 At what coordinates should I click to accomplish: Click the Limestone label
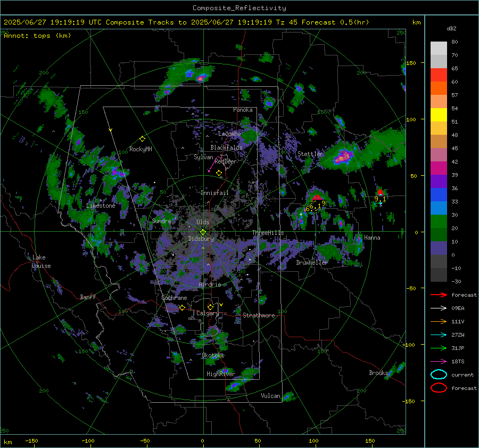101,206
